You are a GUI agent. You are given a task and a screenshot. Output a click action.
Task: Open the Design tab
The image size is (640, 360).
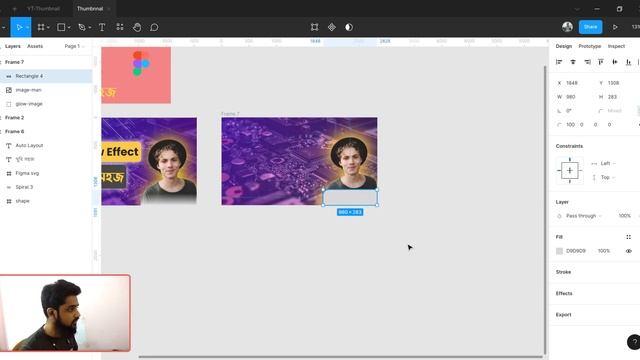click(x=564, y=46)
